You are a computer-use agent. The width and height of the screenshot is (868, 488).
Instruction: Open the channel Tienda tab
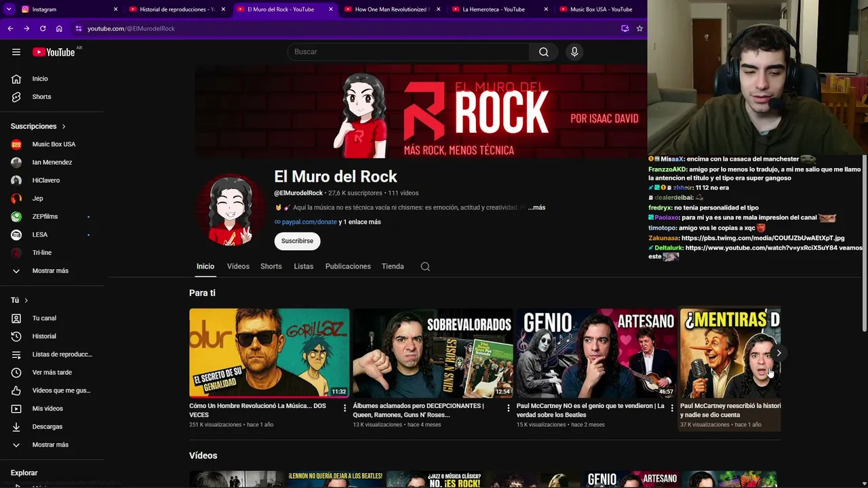(393, 266)
